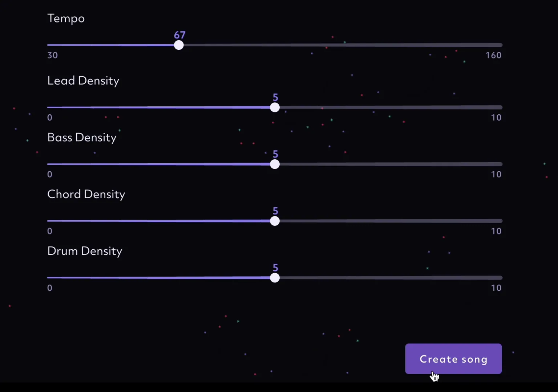
Task: Click the Lead Density value 5 readout
Action: click(x=275, y=97)
